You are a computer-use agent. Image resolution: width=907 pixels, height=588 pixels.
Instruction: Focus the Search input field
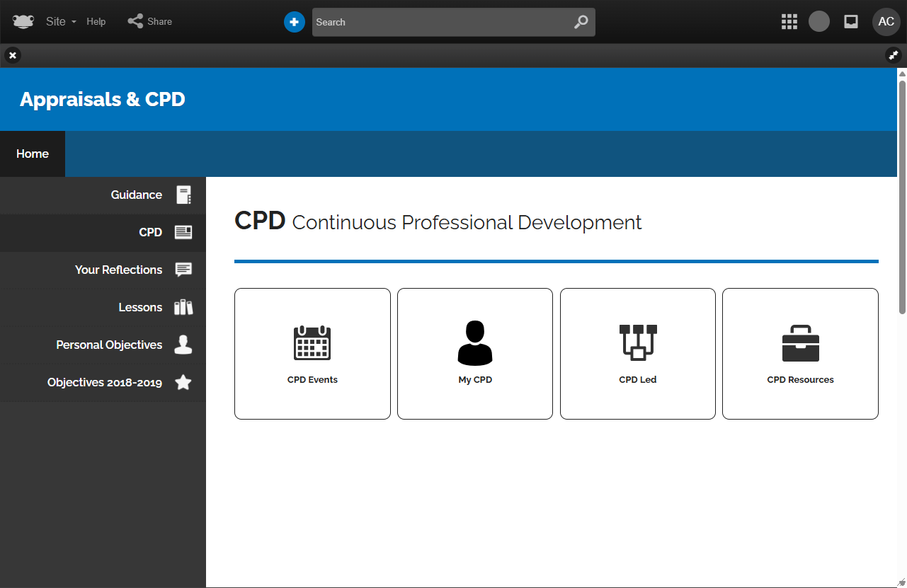(439, 22)
